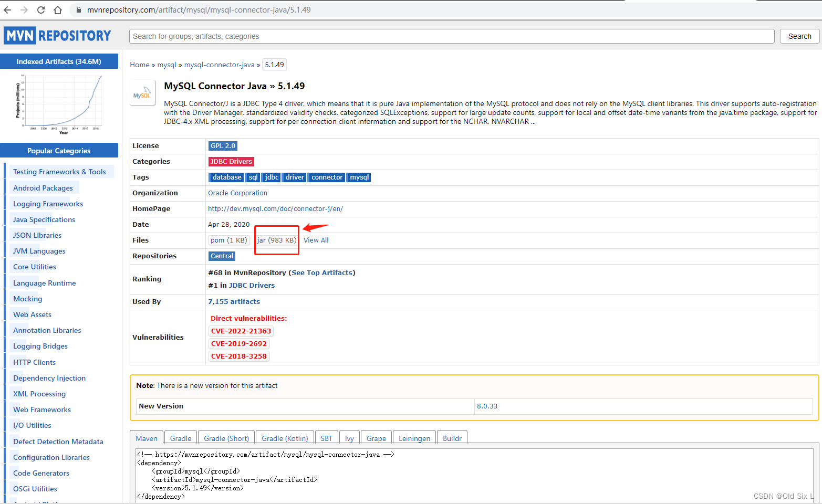Click View All files link
Image resolution: width=822 pixels, height=504 pixels.
click(x=316, y=240)
